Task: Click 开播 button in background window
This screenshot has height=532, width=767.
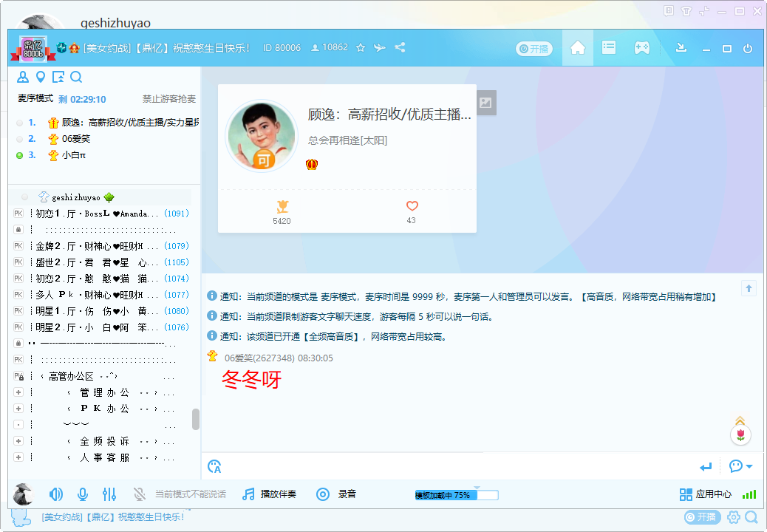Action: (x=703, y=516)
